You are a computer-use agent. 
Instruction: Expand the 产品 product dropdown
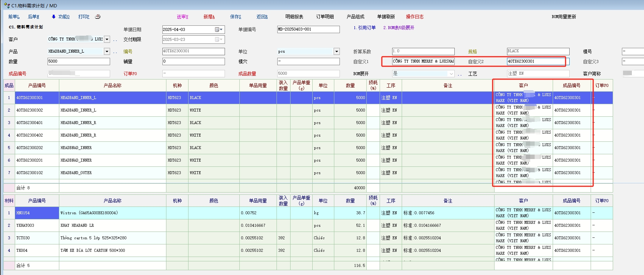(107, 52)
